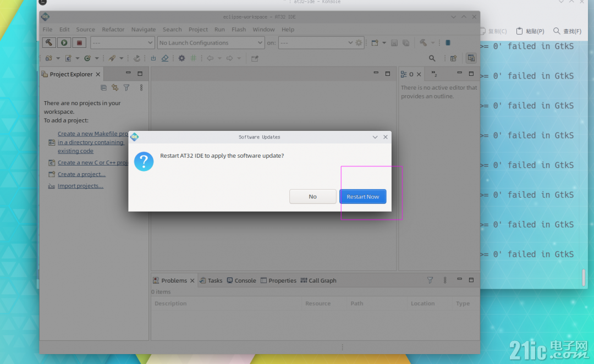Image resolution: width=594 pixels, height=364 pixels.
Task: Open the Project Explorer view menu dots
Action: click(141, 88)
